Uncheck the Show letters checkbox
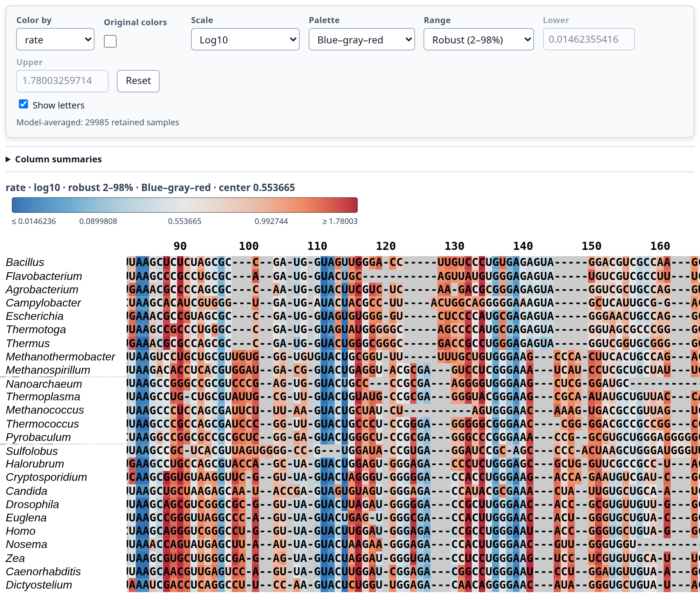 (23, 104)
